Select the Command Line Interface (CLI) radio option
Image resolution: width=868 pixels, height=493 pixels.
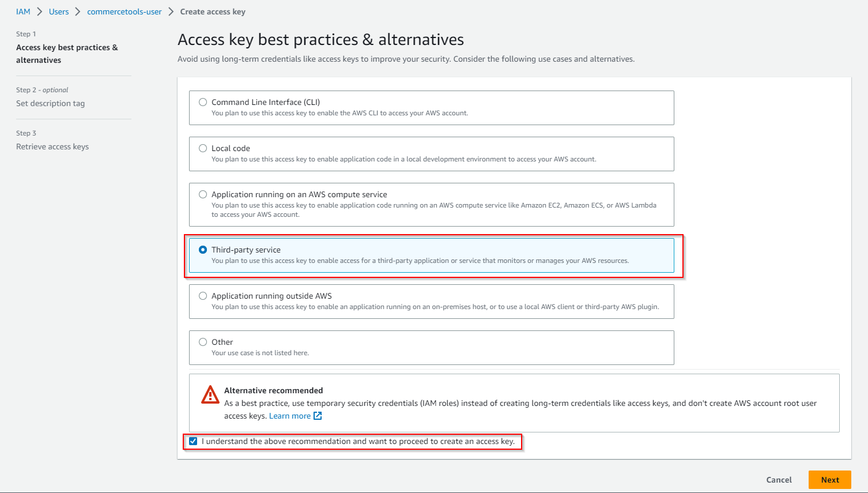[x=203, y=102]
